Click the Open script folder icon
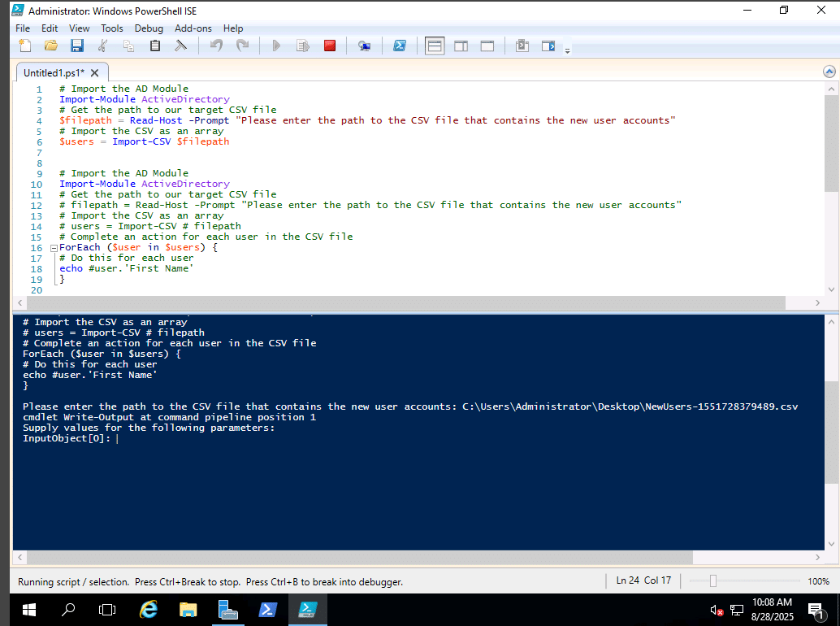This screenshot has width=840, height=626. [x=50, y=46]
